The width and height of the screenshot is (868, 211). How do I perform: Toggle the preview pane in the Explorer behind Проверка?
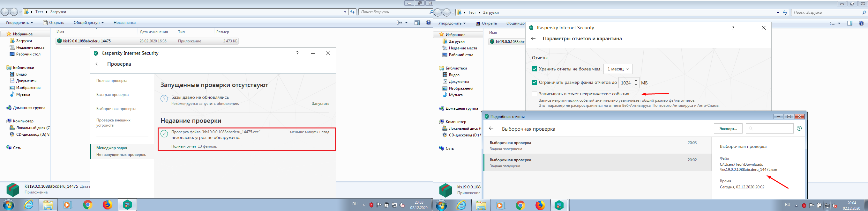[417, 23]
